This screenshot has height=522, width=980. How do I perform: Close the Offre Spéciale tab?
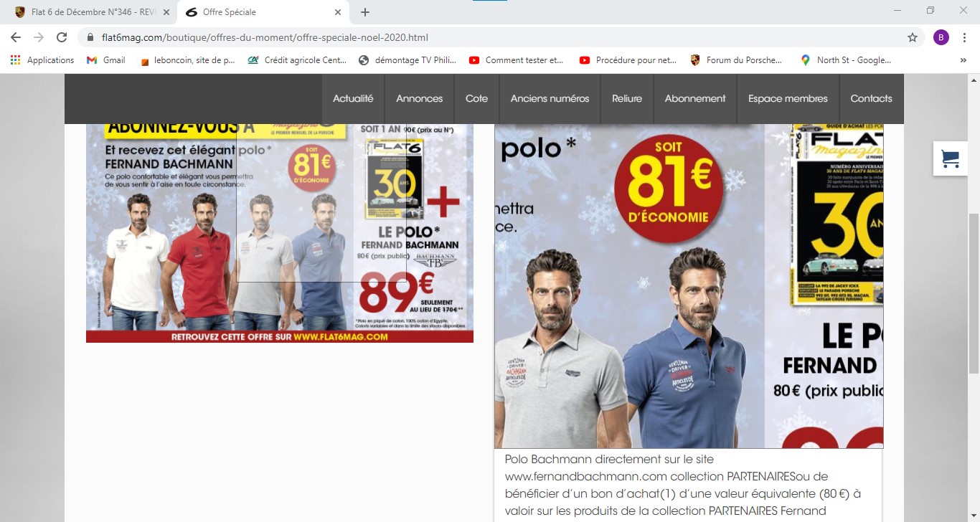338,12
